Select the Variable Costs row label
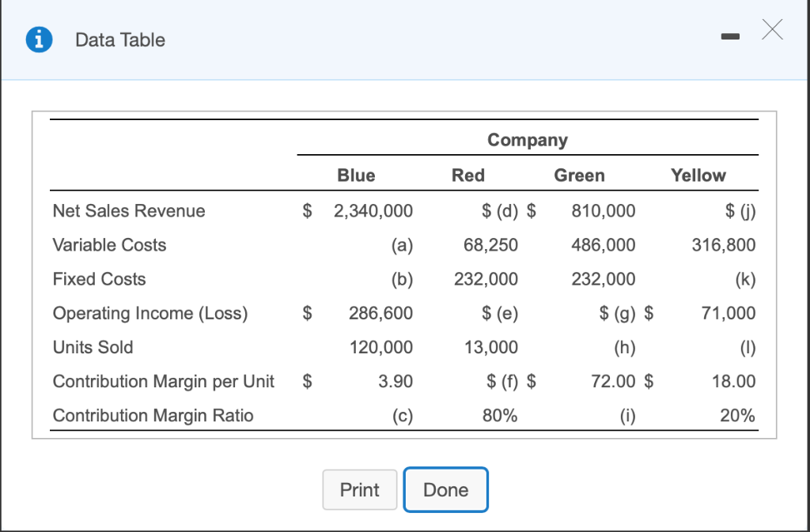Image resolution: width=810 pixels, height=532 pixels. pyautogui.click(x=109, y=244)
